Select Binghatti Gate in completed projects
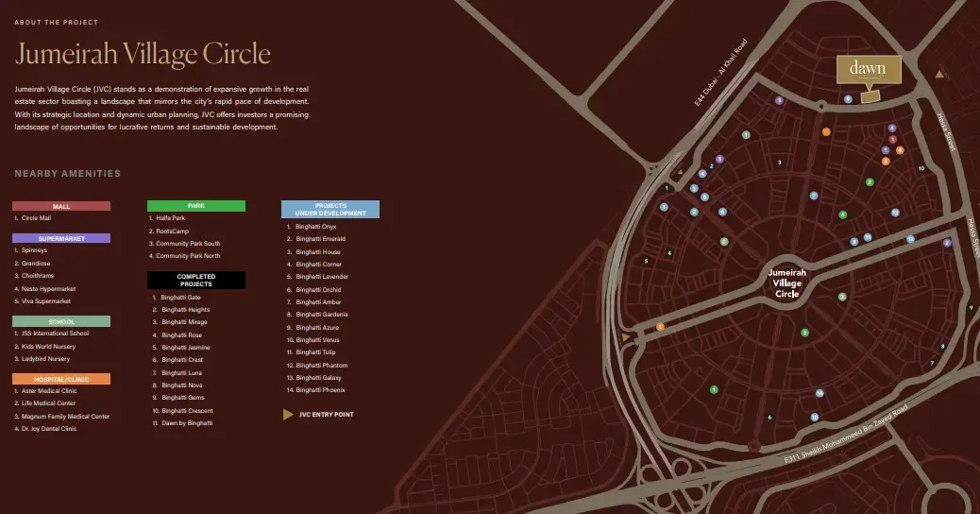980x514 pixels. tap(177, 298)
